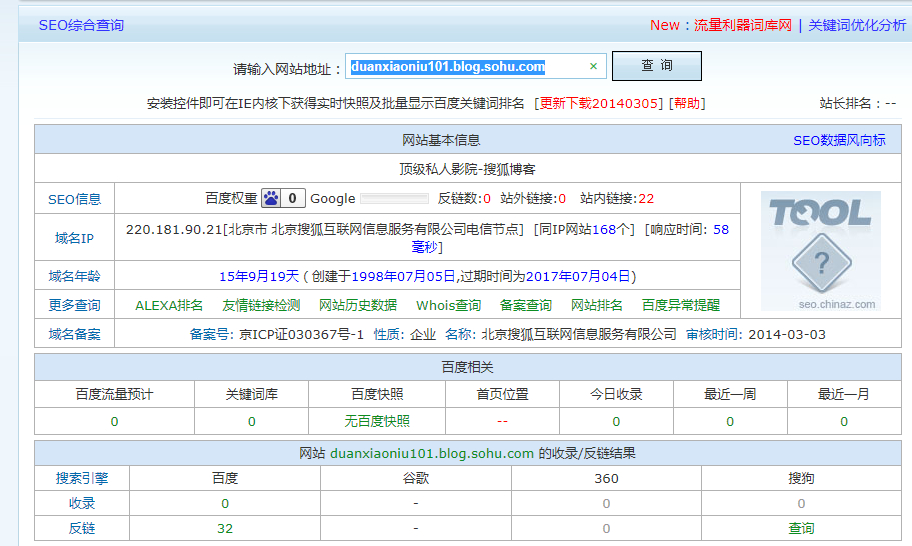
Task: Click the same-IP sites count 168
Action: pyautogui.click(x=604, y=229)
